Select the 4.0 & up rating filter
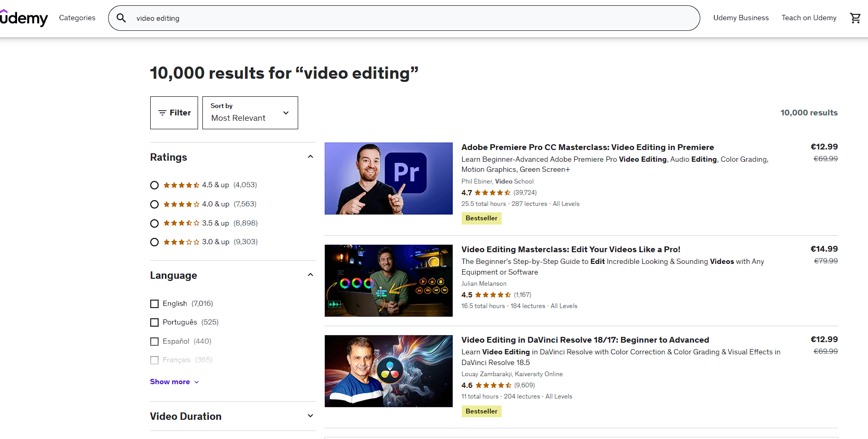Image resolution: width=868 pixels, height=439 pixels. coord(154,204)
